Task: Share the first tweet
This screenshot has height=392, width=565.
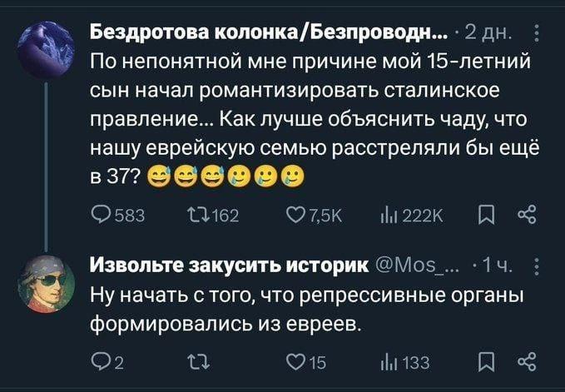Action: 526,218
